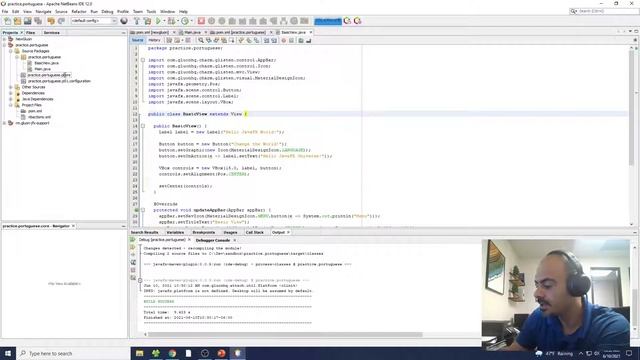The width and height of the screenshot is (640, 360).
Task: Open the Breakpoints tab
Action: 203,232
